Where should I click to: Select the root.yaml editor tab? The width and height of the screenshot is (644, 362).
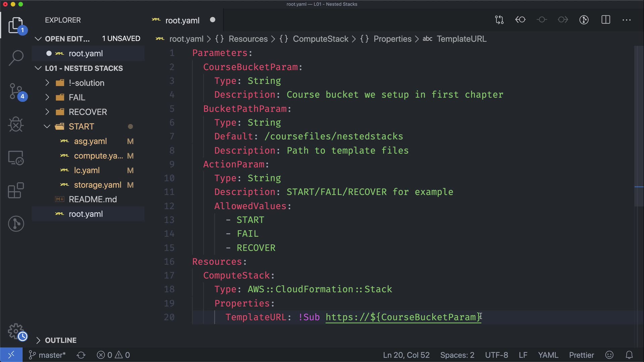182,20
